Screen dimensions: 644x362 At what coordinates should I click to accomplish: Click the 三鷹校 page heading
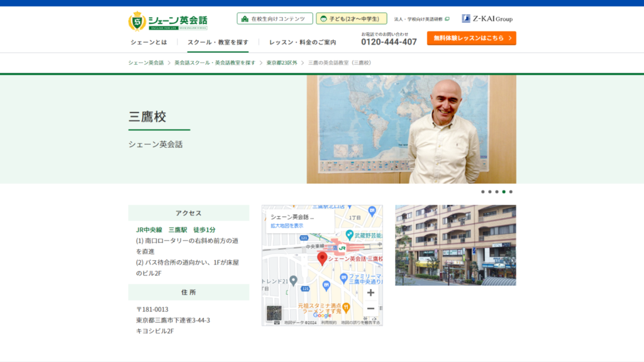point(147,116)
